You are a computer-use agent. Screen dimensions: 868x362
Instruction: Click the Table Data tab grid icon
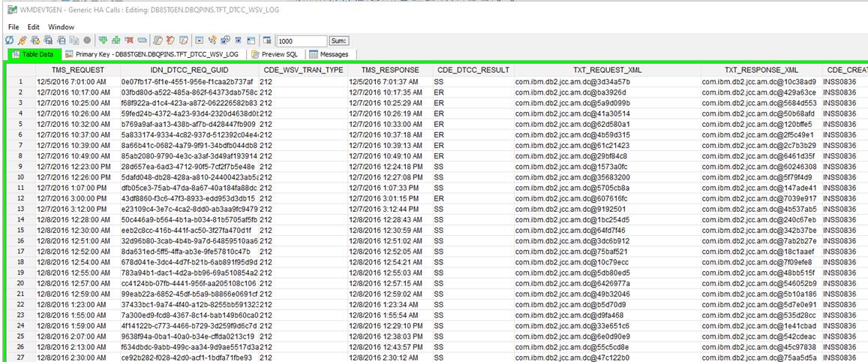pyautogui.click(x=15, y=55)
